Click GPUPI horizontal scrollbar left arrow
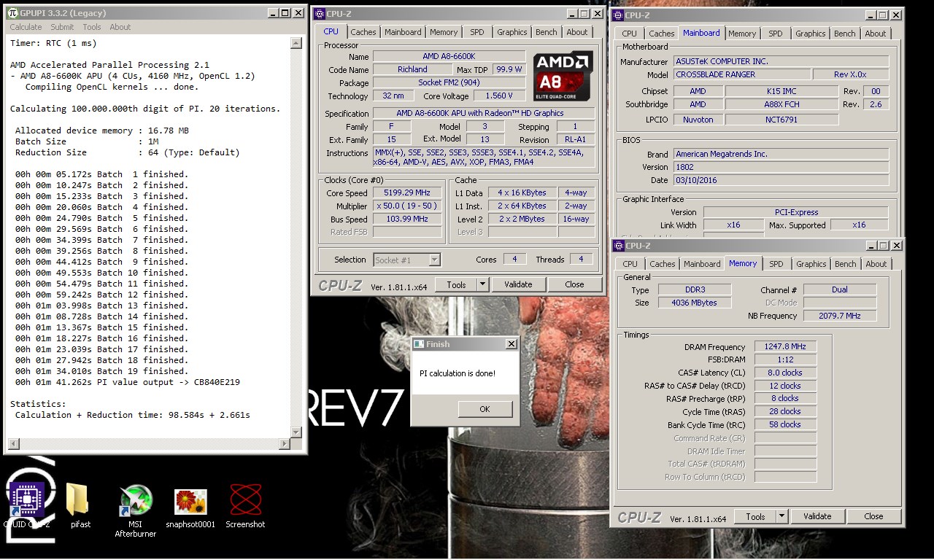Screen dimensions: 934x560 coord(12,443)
